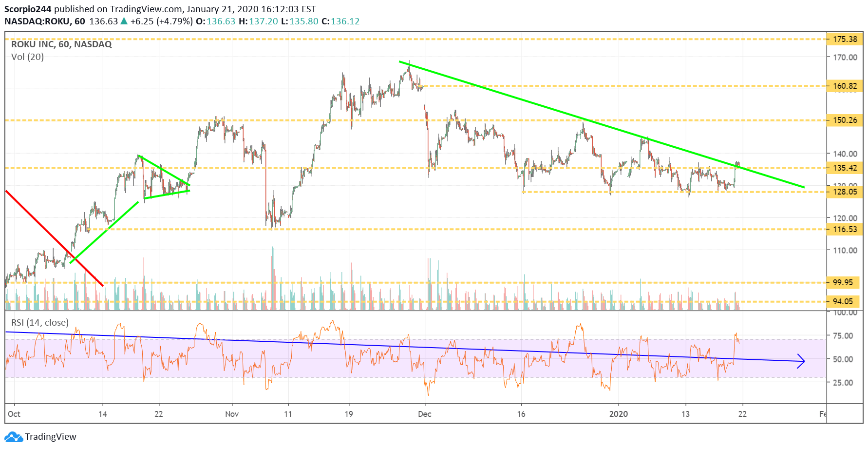Screen dimensions: 868x450
Task: Click the long green descending trendline
Action: tap(602, 124)
